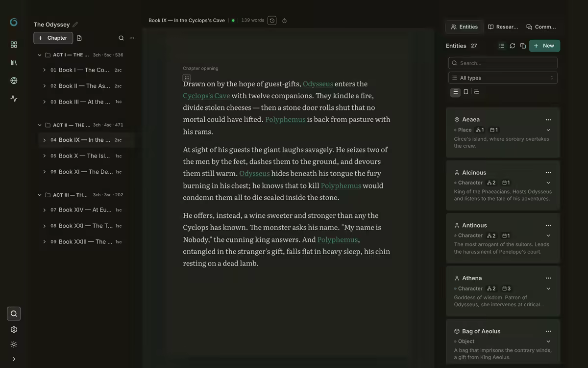Screen dimensions: 588x368
Task: Select Book XXIII — The... chapter
Action: click(x=86, y=242)
